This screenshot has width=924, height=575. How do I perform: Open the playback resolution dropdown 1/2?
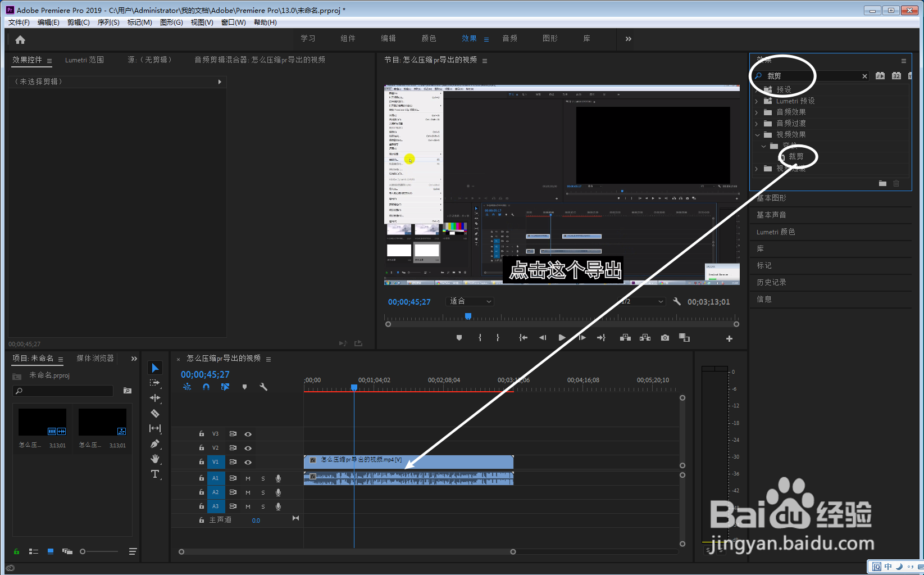pyautogui.click(x=641, y=301)
